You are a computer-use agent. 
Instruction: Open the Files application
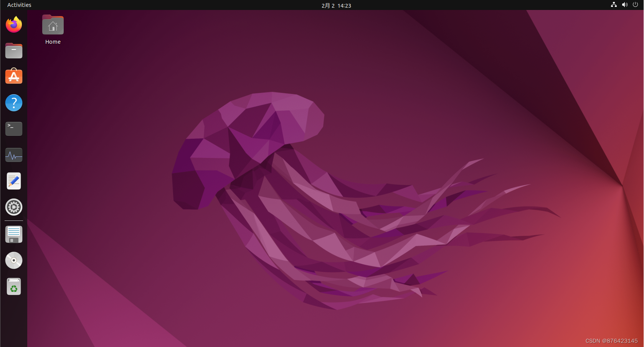tap(13, 50)
